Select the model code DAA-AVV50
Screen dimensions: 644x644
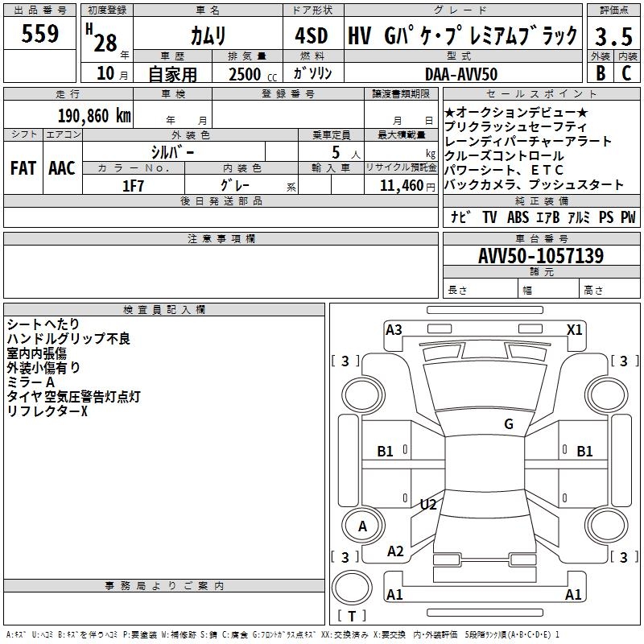(461, 74)
